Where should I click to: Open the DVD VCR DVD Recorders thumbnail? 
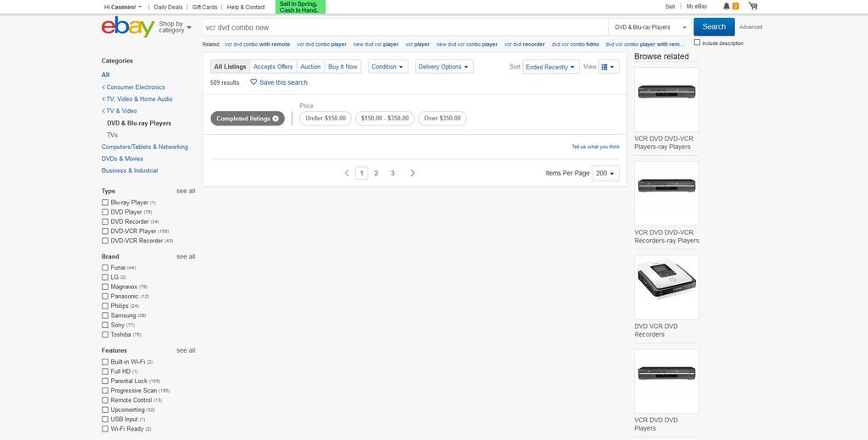pyautogui.click(x=666, y=287)
